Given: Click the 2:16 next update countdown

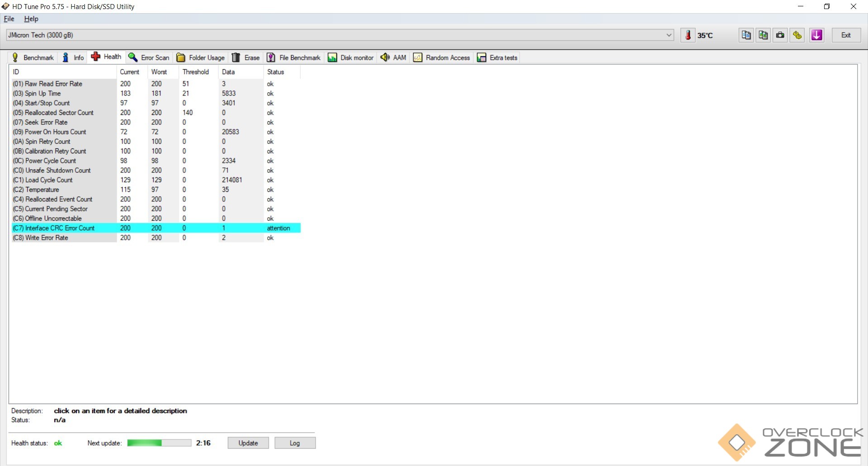Looking at the screenshot, I should coord(203,443).
